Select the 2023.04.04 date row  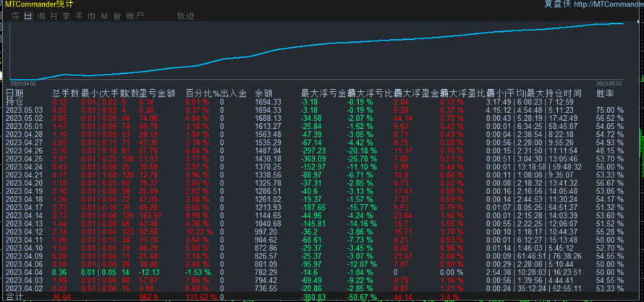point(315,272)
